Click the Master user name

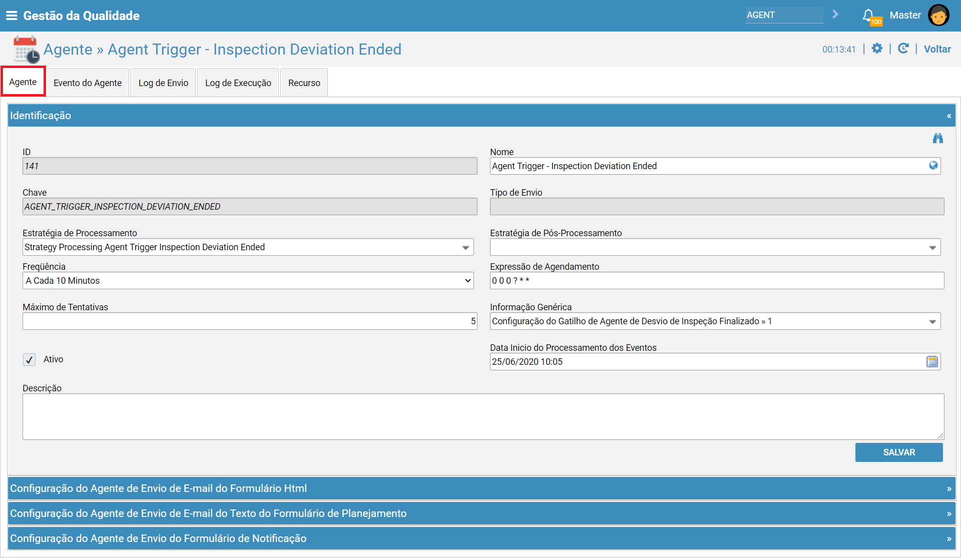tap(905, 15)
